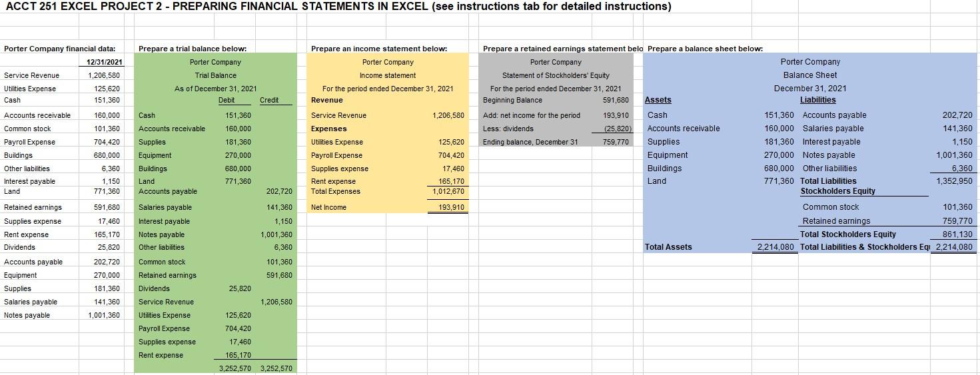The width and height of the screenshot is (980, 375).
Task: Select the bold 'Expenses' heading
Action: [329, 129]
